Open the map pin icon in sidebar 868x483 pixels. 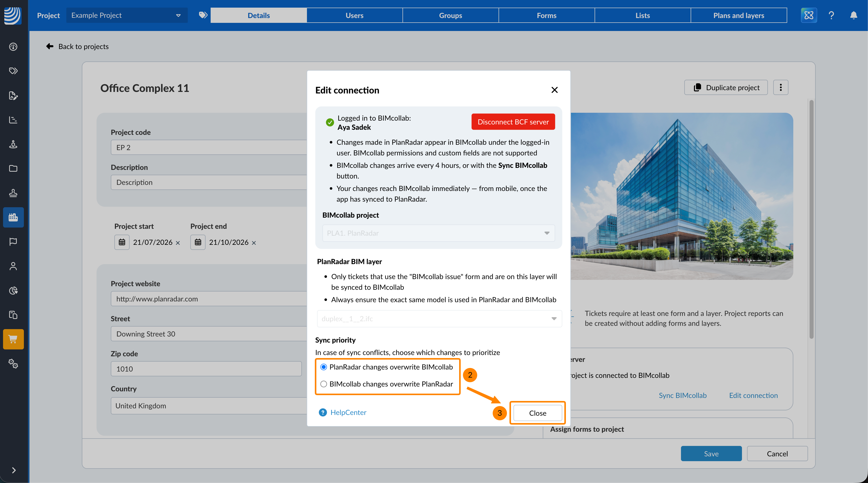point(13,144)
